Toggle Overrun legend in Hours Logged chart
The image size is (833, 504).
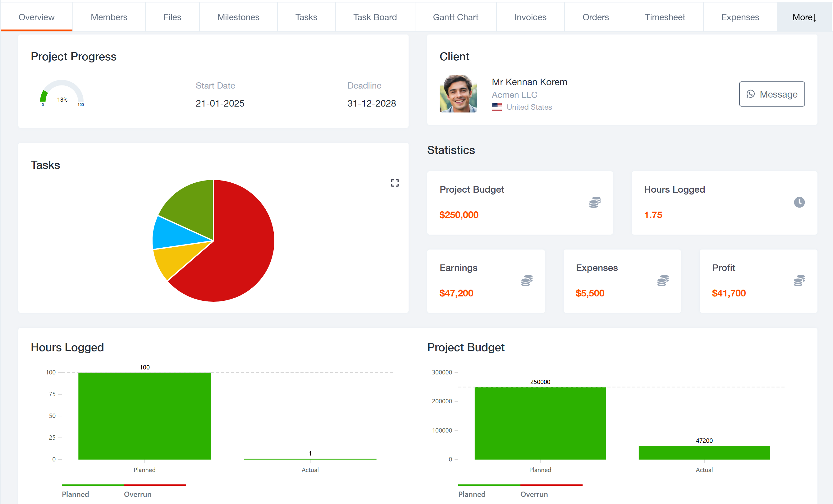(x=138, y=494)
